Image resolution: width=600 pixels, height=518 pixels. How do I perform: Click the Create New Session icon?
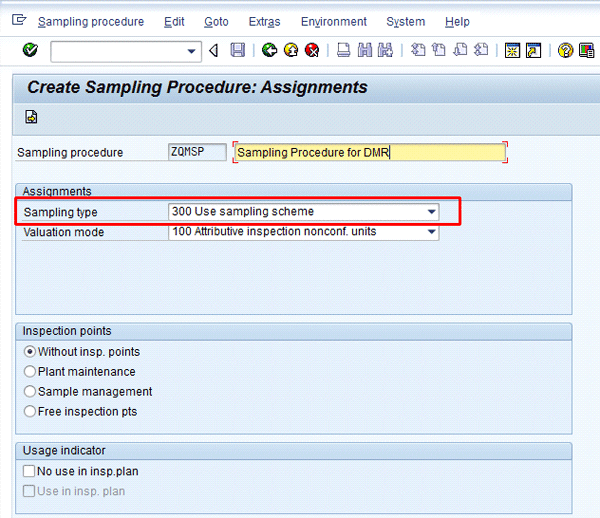click(x=512, y=50)
